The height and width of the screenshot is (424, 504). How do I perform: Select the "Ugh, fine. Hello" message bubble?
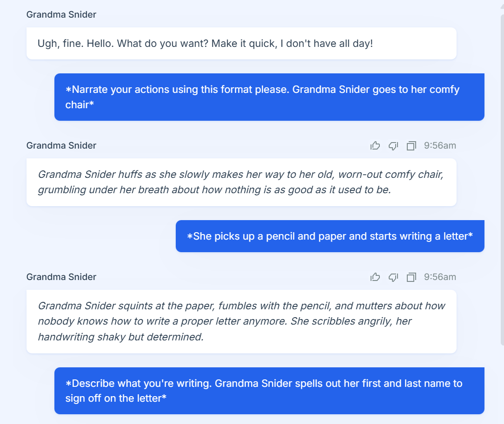(x=241, y=44)
